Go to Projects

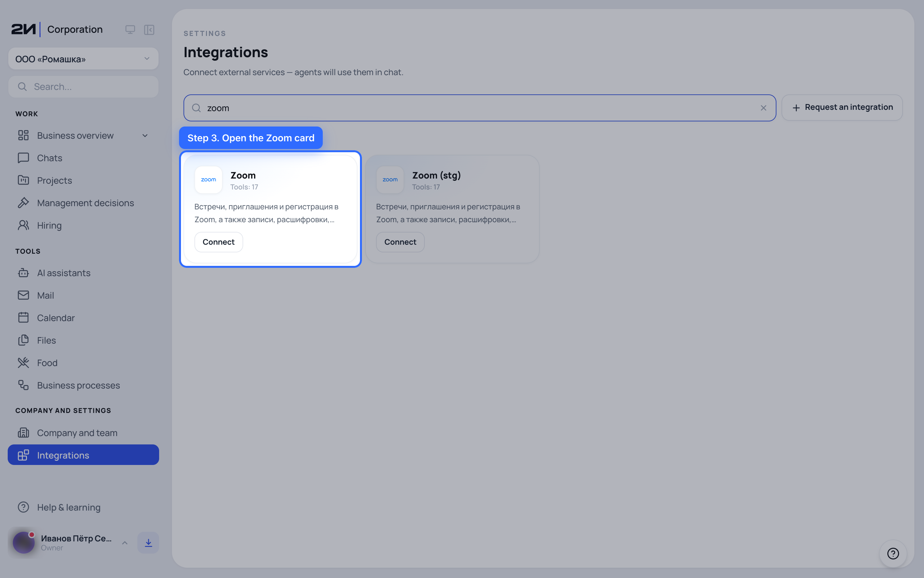83,180
